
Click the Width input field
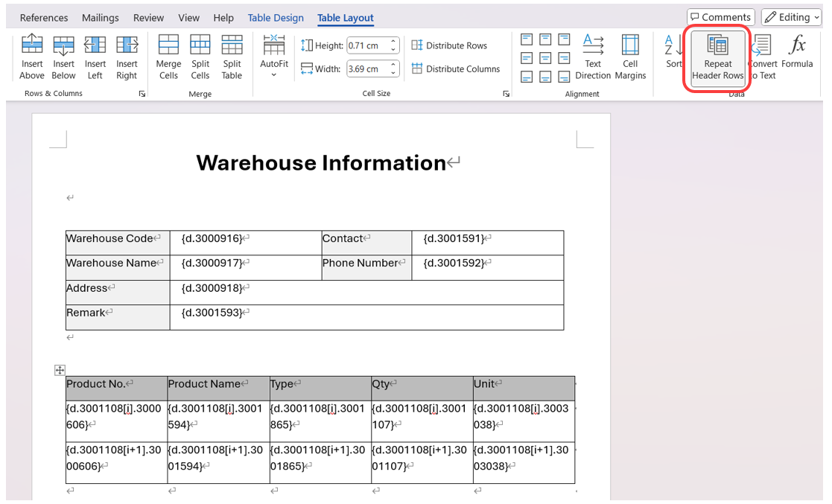click(366, 69)
